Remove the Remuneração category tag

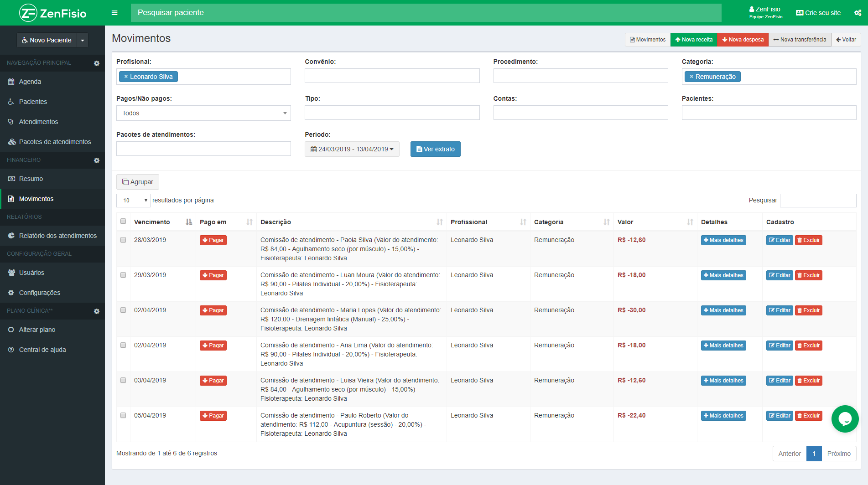[x=691, y=77]
